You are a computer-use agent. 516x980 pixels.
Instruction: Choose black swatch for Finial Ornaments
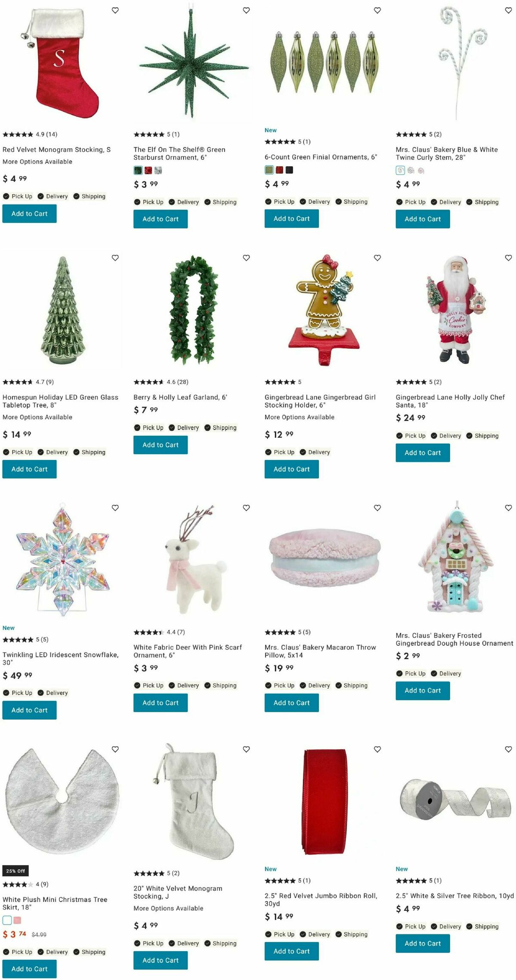click(x=289, y=170)
